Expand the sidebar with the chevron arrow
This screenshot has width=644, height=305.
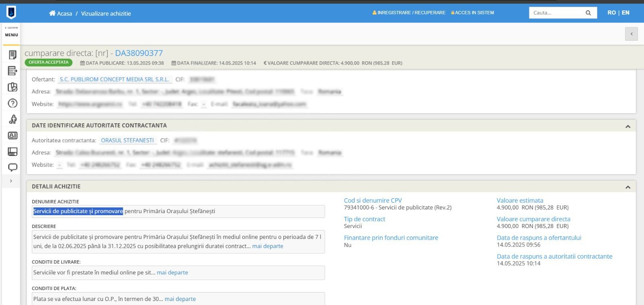point(11,181)
